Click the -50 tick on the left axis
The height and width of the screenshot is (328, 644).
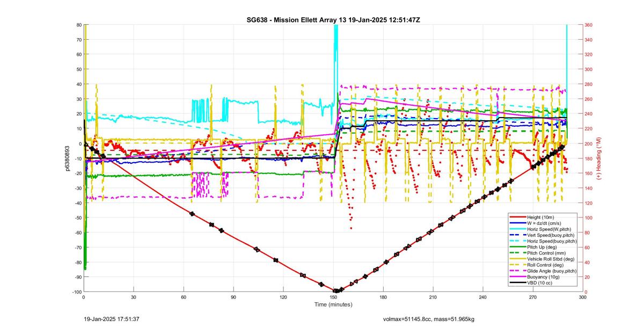(77, 217)
